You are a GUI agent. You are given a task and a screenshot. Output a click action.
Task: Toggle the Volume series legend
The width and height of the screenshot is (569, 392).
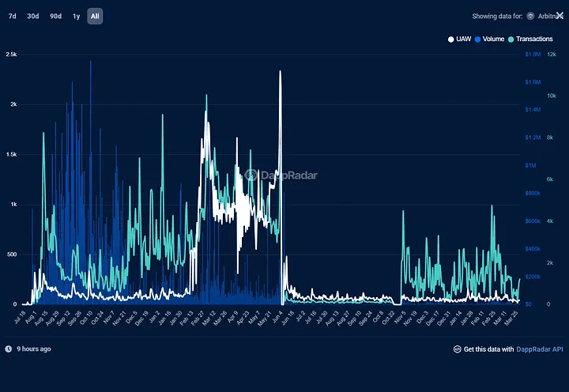click(x=489, y=40)
